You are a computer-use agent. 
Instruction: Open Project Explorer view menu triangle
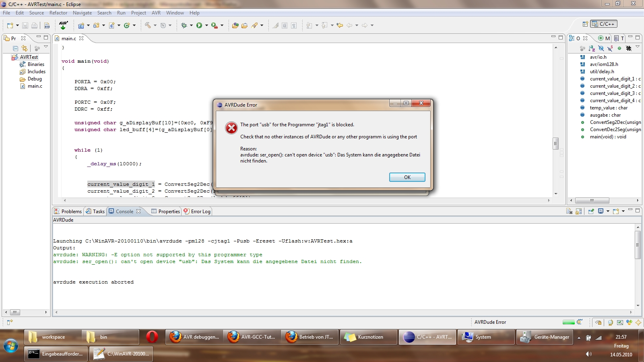pyautogui.click(x=46, y=47)
